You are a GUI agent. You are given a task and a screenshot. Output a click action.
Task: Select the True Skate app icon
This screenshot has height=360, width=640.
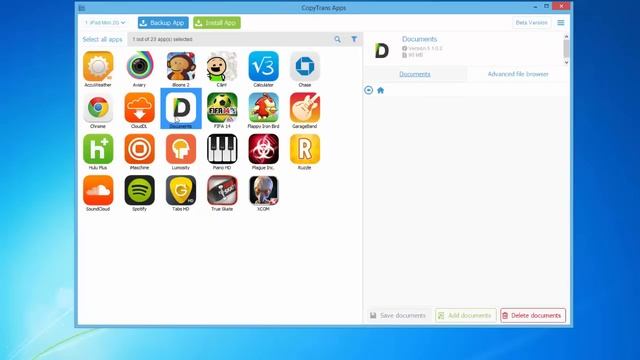tap(222, 190)
